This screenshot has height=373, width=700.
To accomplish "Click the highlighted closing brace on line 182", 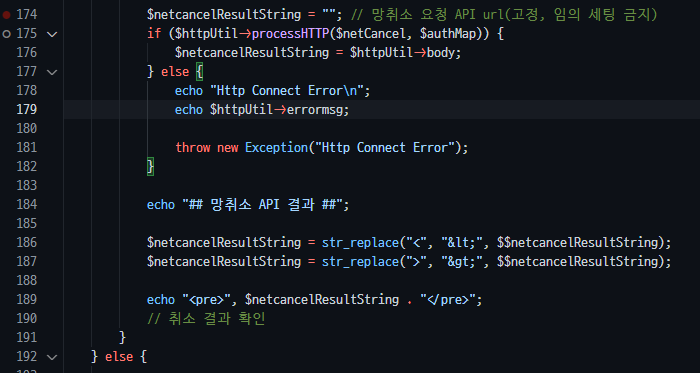I will 150,167.
